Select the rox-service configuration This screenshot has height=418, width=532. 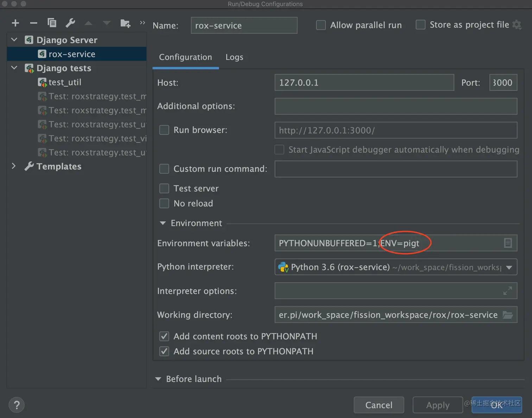coord(77,54)
